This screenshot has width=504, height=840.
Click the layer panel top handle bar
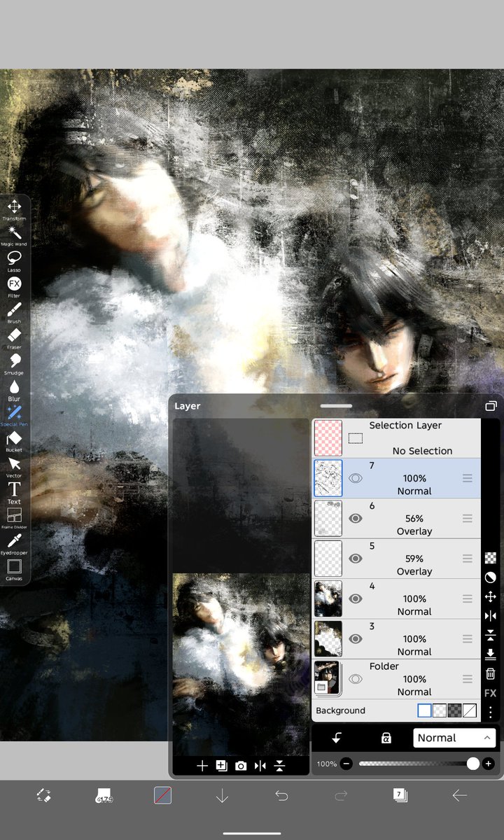tap(336, 405)
